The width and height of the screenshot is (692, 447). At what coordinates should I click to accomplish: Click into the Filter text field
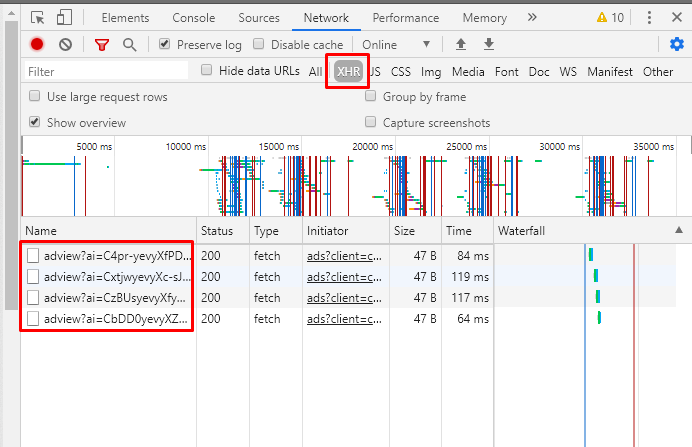(x=105, y=71)
